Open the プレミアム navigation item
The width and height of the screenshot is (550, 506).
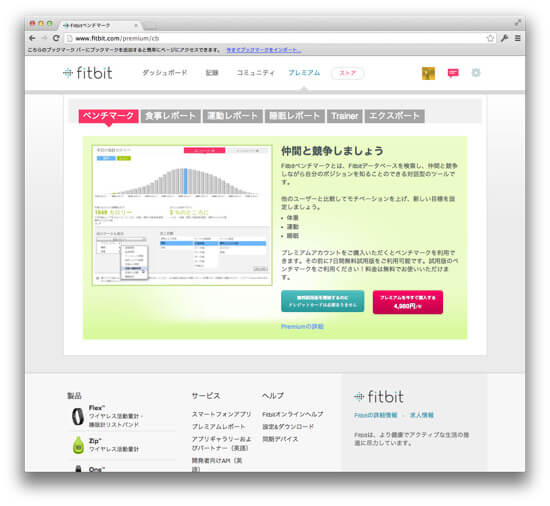[x=304, y=73]
